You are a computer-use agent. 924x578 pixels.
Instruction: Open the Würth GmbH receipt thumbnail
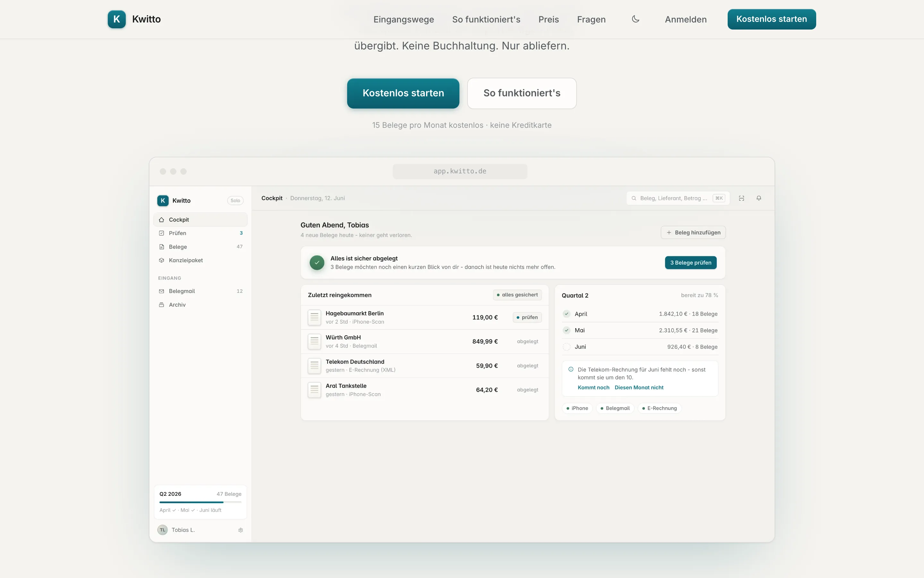(x=314, y=342)
